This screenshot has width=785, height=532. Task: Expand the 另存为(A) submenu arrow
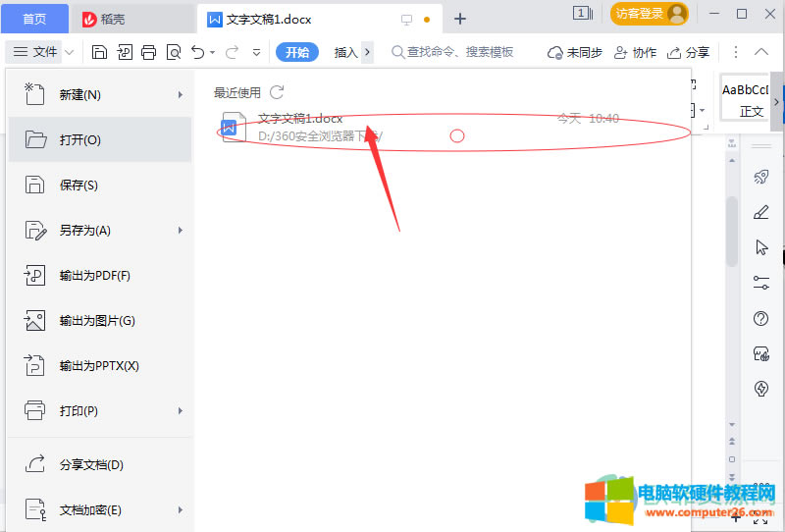pos(181,231)
